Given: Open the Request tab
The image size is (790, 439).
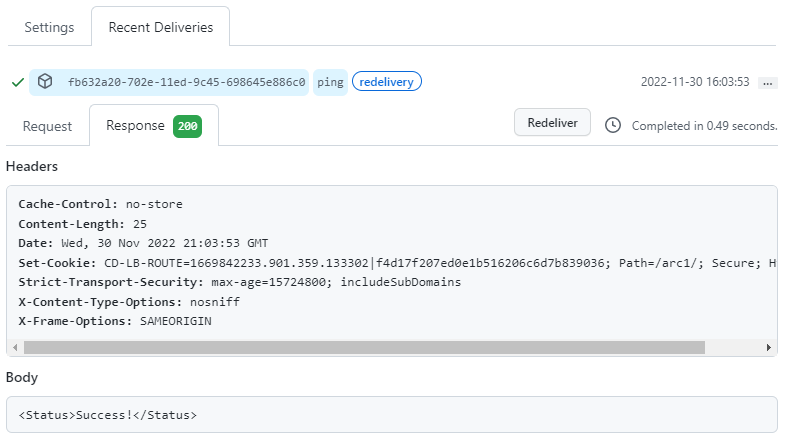Looking at the screenshot, I should click(47, 126).
